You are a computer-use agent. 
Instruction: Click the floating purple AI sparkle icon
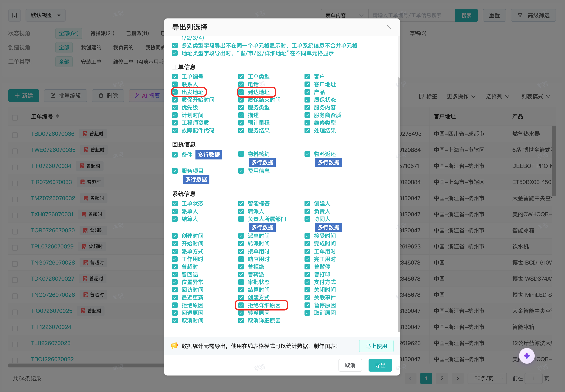[527, 356]
